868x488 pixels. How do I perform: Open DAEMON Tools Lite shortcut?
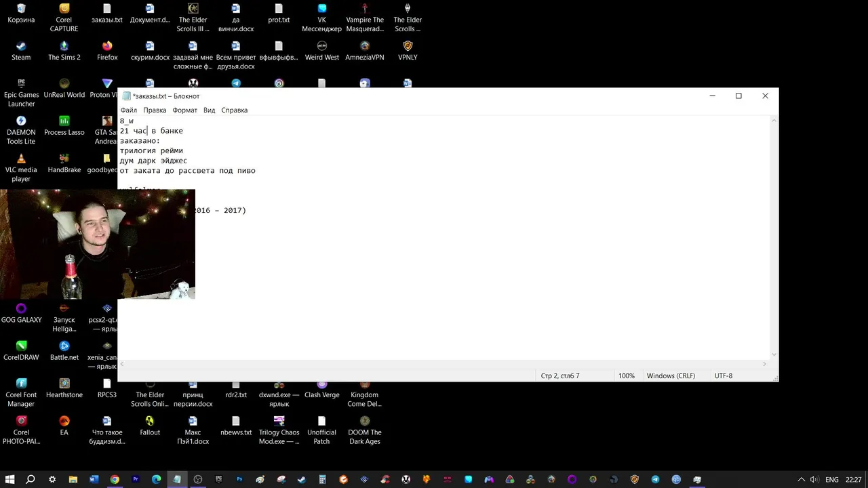(21, 130)
